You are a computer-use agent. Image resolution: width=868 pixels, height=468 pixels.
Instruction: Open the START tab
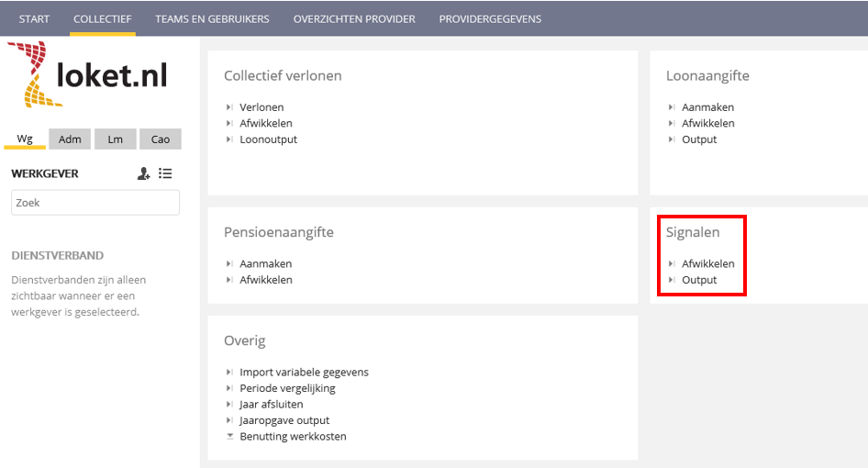pyautogui.click(x=35, y=18)
